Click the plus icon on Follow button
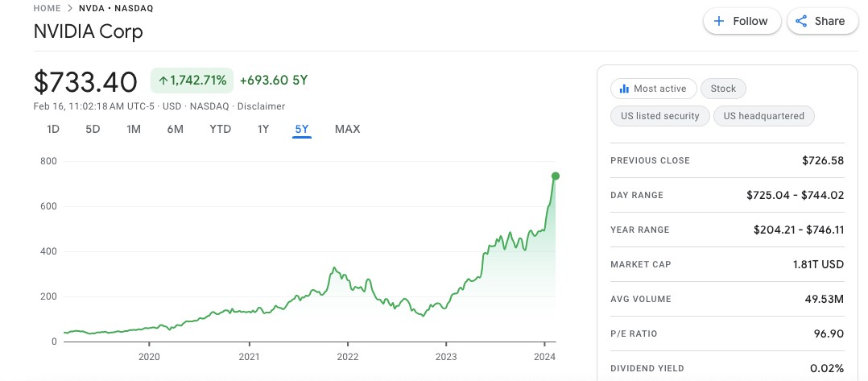 pyautogui.click(x=719, y=22)
